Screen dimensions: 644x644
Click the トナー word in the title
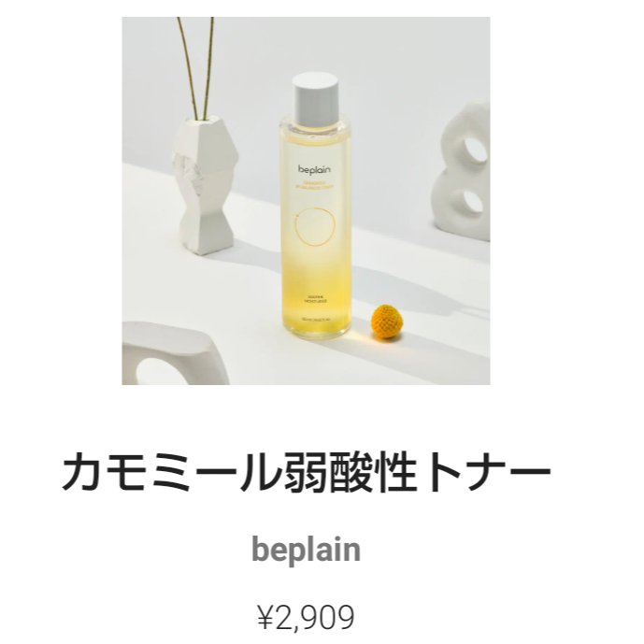(x=487, y=474)
